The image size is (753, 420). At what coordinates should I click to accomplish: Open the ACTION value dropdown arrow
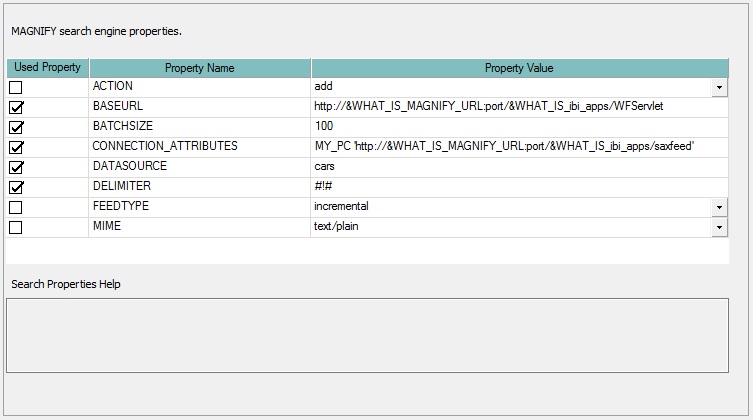(720, 88)
